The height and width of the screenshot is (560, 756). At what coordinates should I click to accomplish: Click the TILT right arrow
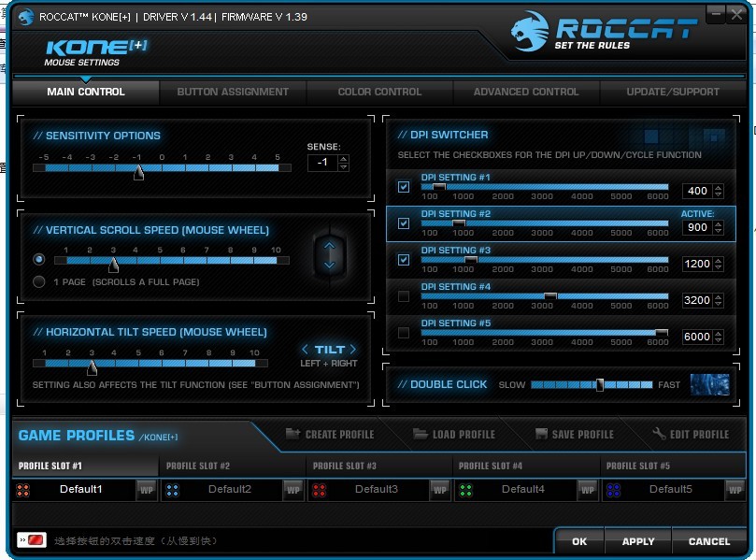(353, 349)
